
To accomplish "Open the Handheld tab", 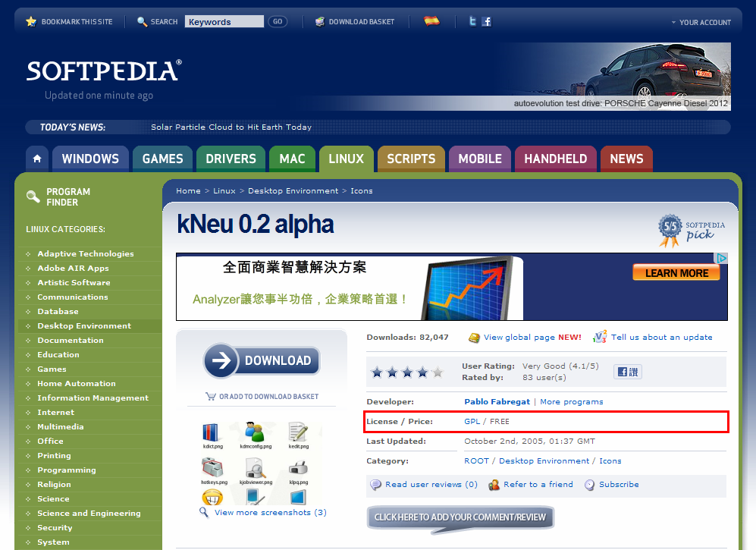I will tap(555, 159).
